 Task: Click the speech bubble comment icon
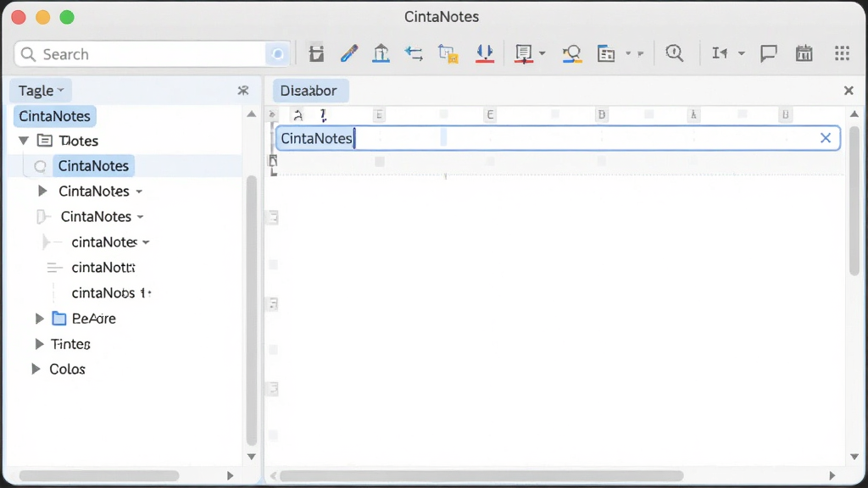point(768,53)
